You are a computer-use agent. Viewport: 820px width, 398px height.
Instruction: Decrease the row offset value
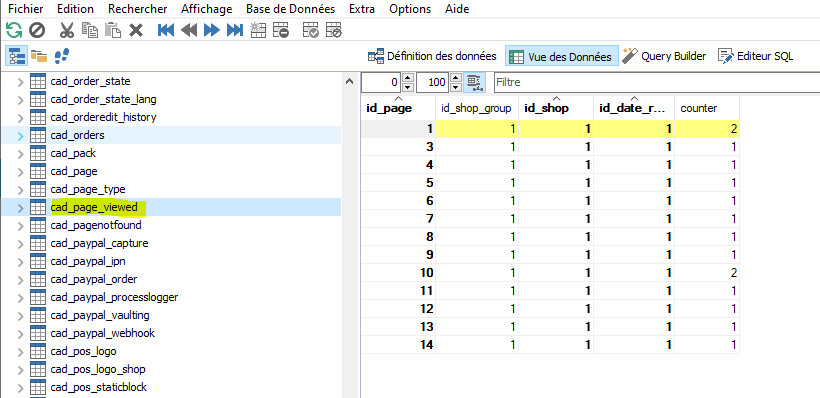coord(408,87)
